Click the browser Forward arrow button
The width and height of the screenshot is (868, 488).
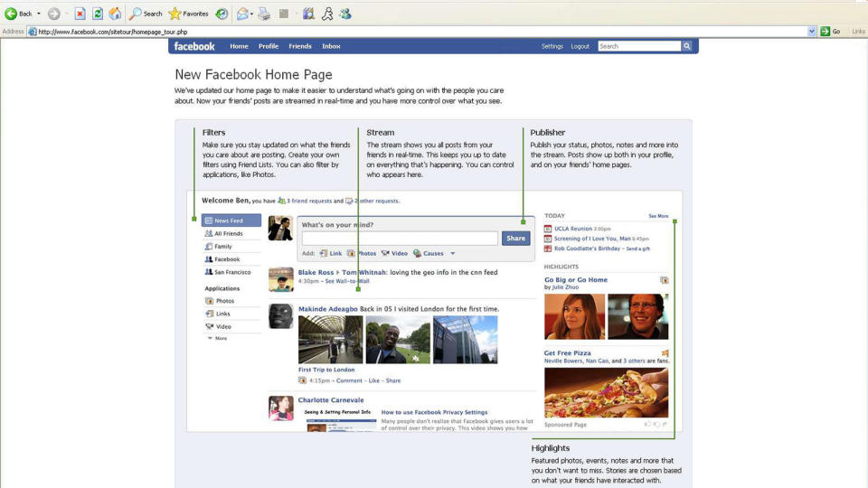53,14
